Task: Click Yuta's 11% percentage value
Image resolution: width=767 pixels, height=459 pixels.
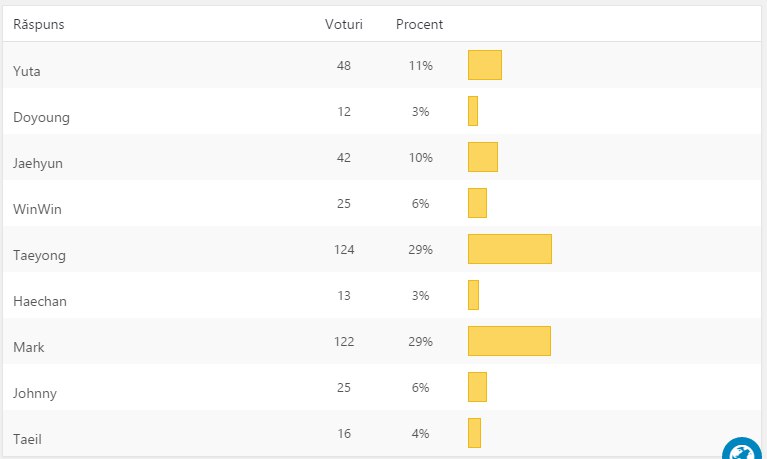Action: 420,65
